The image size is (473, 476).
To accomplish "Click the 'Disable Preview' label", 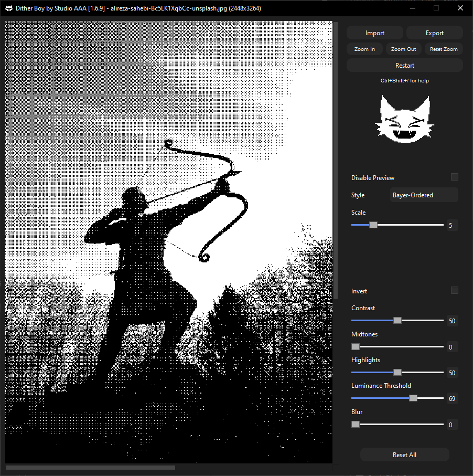I will [x=372, y=178].
